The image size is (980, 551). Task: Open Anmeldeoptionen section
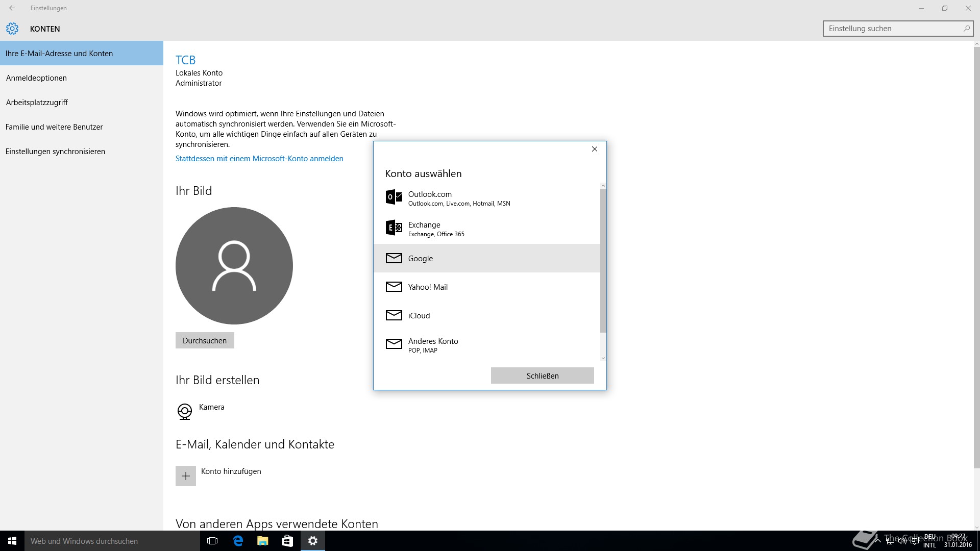click(x=82, y=78)
